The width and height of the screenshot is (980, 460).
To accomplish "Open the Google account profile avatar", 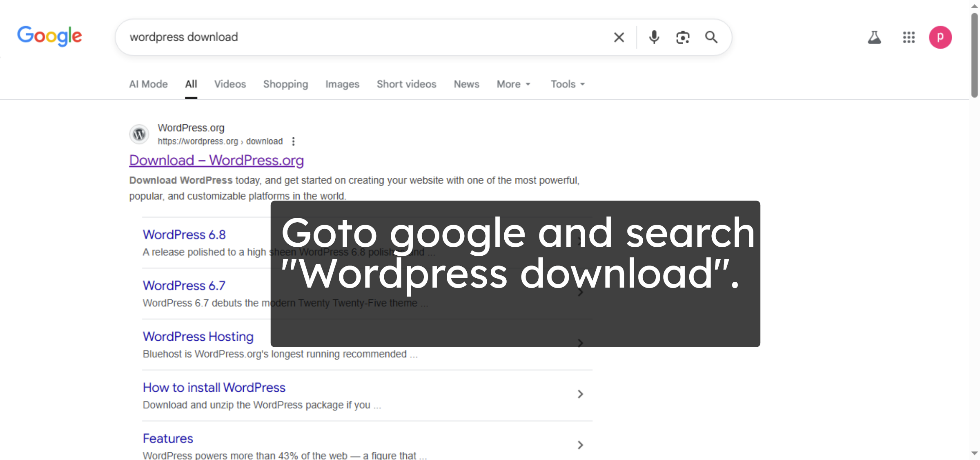I will pyautogui.click(x=940, y=37).
